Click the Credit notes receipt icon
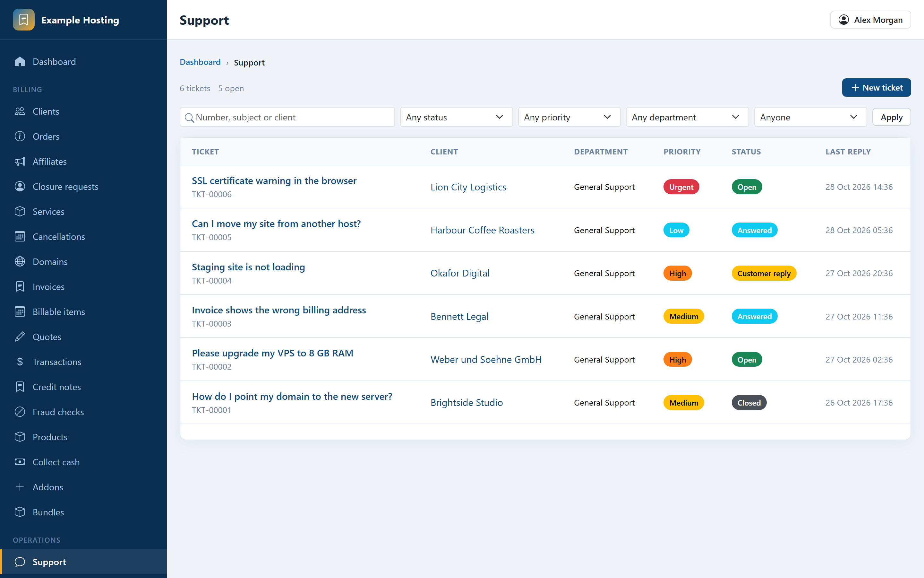The height and width of the screenshot is (578, 924). point(20,387)
